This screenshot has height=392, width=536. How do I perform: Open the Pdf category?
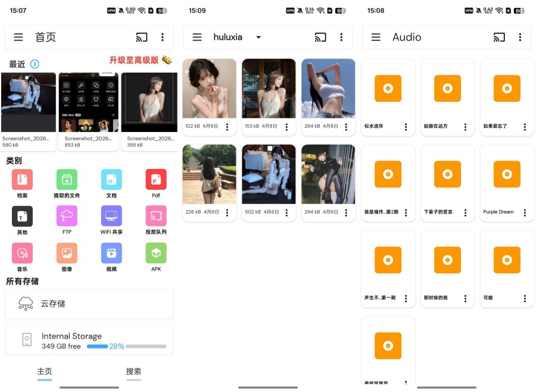[155, 180]
